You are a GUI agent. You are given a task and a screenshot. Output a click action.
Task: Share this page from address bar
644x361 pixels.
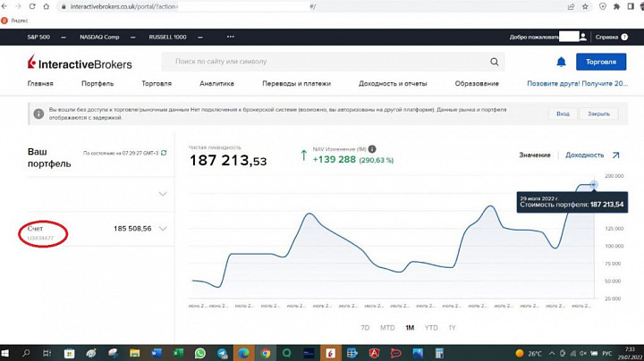pos(572,6)
